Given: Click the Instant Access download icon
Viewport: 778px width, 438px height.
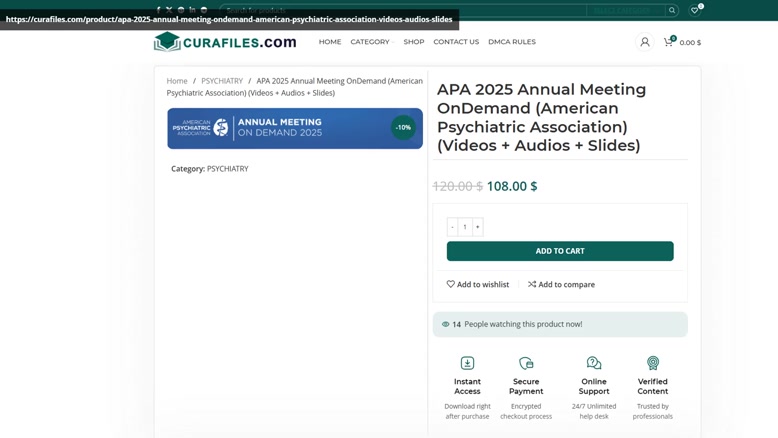Looking at the screenshot, I should coord(467,363).
